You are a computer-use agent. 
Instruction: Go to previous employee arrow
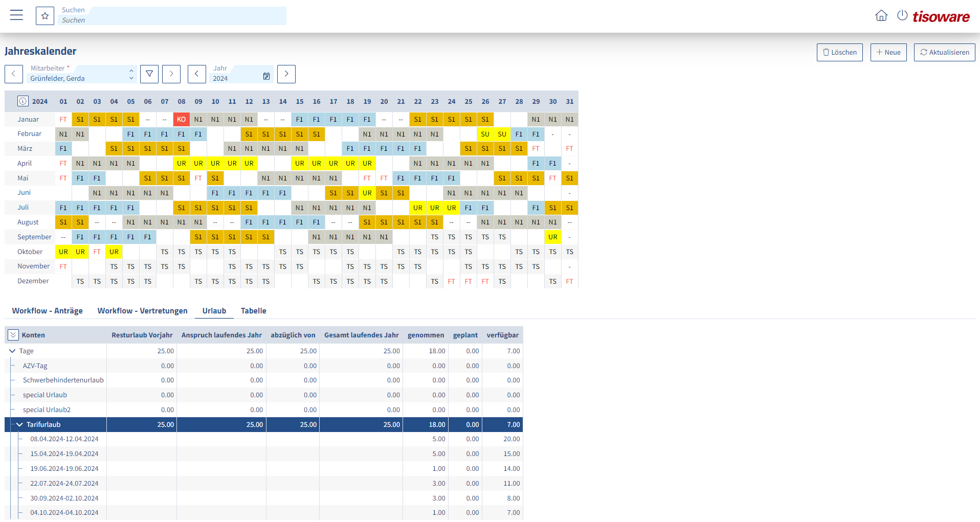click(14, 74)
